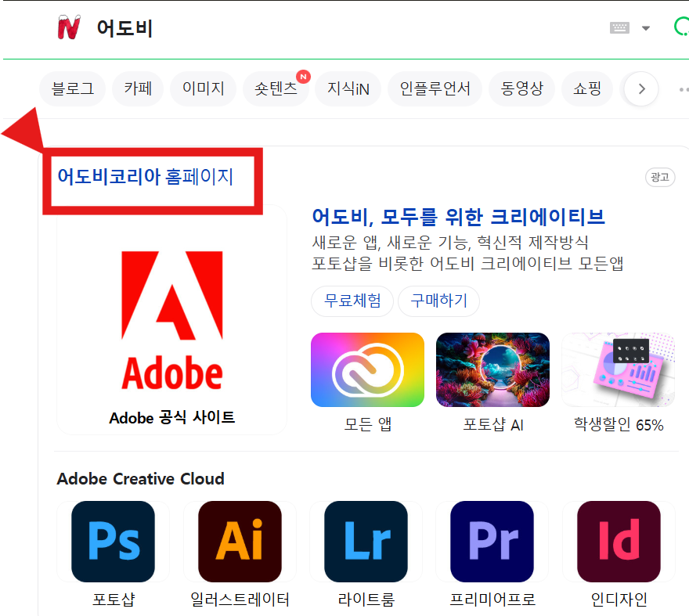The image size is (689, 616).
Task: Select the 지식iN tab
Action: (348, 88)
